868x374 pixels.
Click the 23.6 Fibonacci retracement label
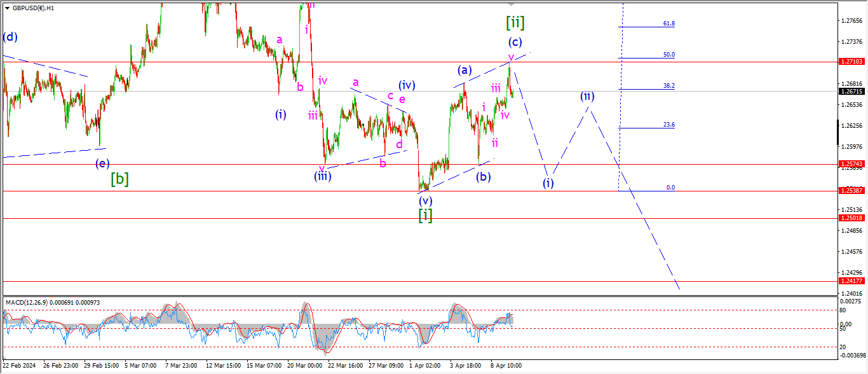[x=668, y=125]
